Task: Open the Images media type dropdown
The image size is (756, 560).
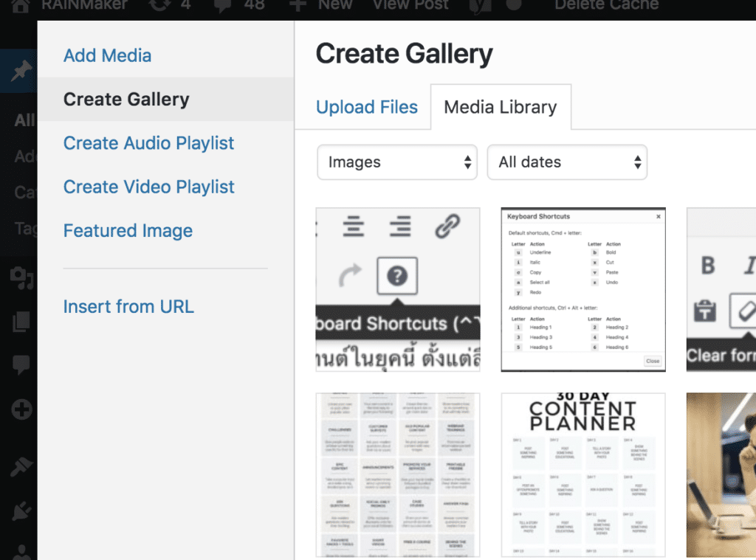Action: coord(397,162)
